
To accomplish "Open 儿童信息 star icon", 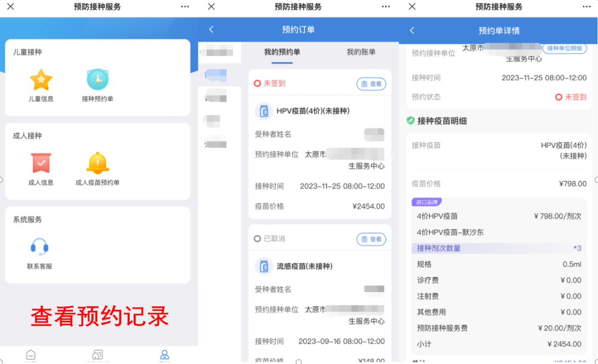I will (x=41, y=80).
